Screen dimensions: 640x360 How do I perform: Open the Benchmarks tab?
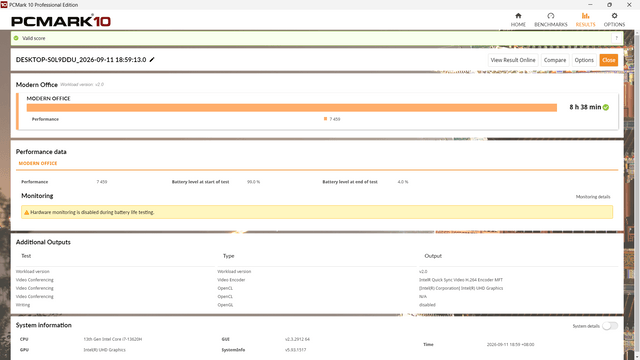pyautogui.click(x=551, y=20)
